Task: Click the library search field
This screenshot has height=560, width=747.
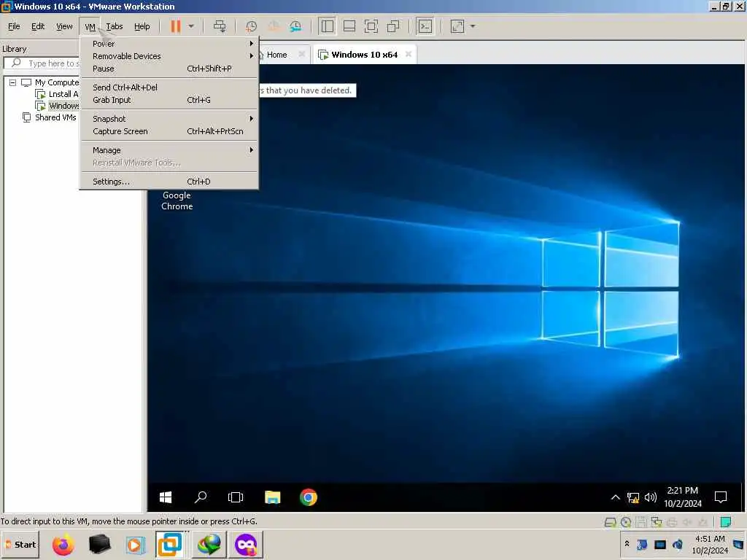Action: (x=42, y=63)
